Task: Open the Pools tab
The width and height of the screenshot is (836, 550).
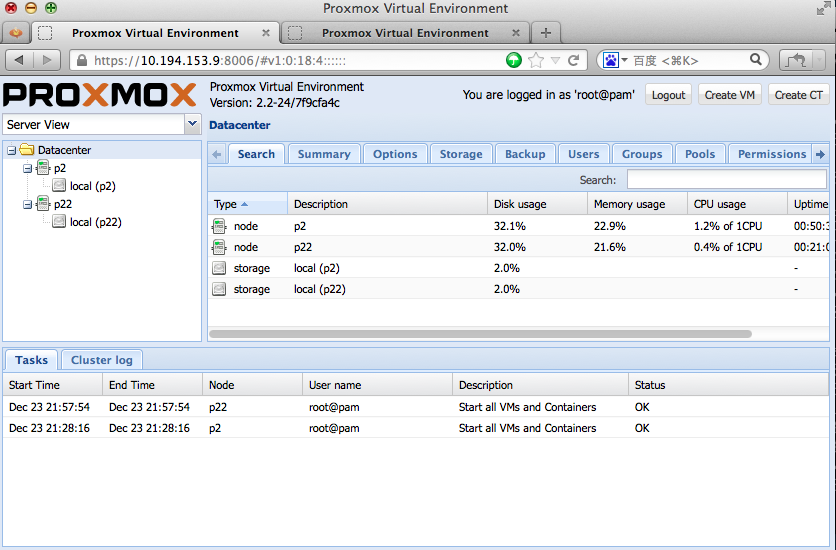Action: tap(700, 154)
